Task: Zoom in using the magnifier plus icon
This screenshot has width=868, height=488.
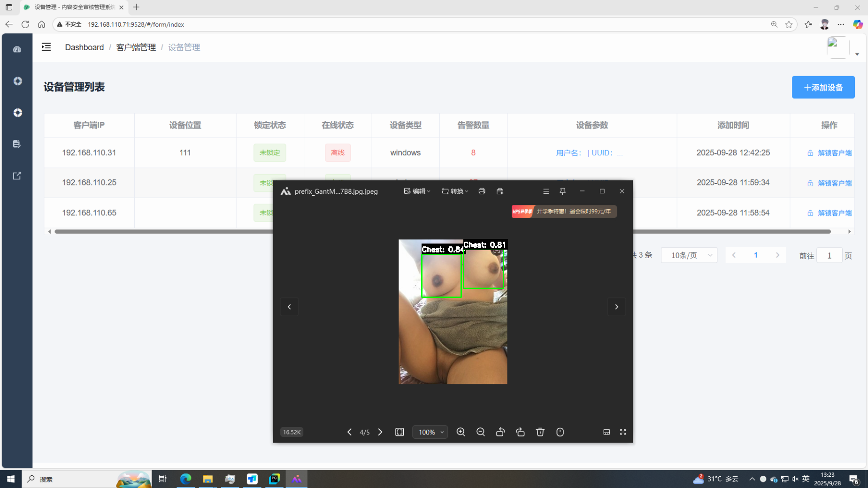Action: click(461, 432)
